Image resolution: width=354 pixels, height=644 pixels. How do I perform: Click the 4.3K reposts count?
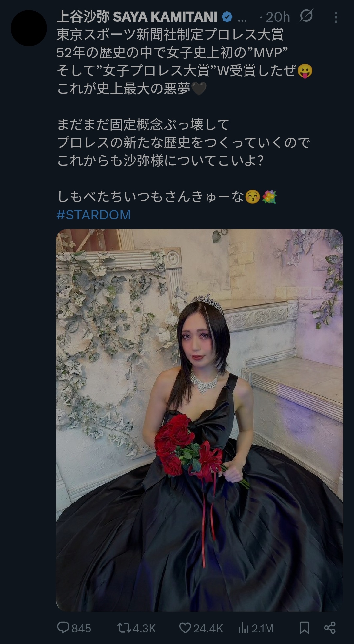(144, 628)
